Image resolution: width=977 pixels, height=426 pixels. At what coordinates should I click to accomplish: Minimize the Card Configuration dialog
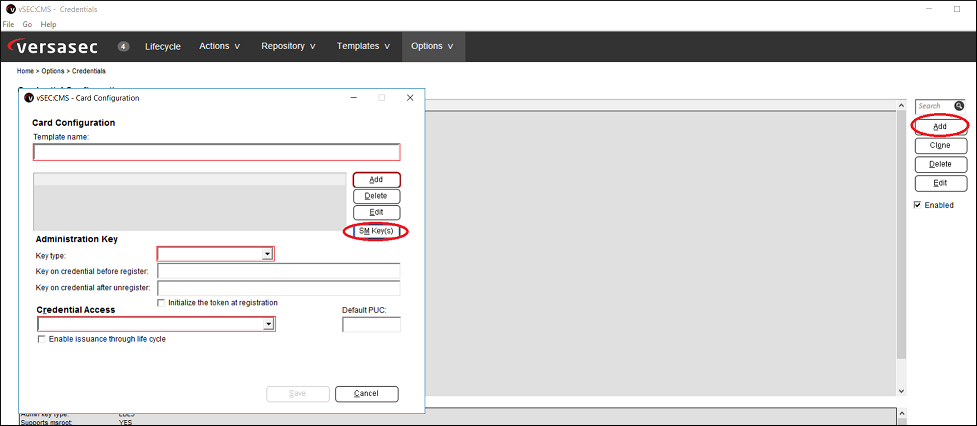[353, 98]
